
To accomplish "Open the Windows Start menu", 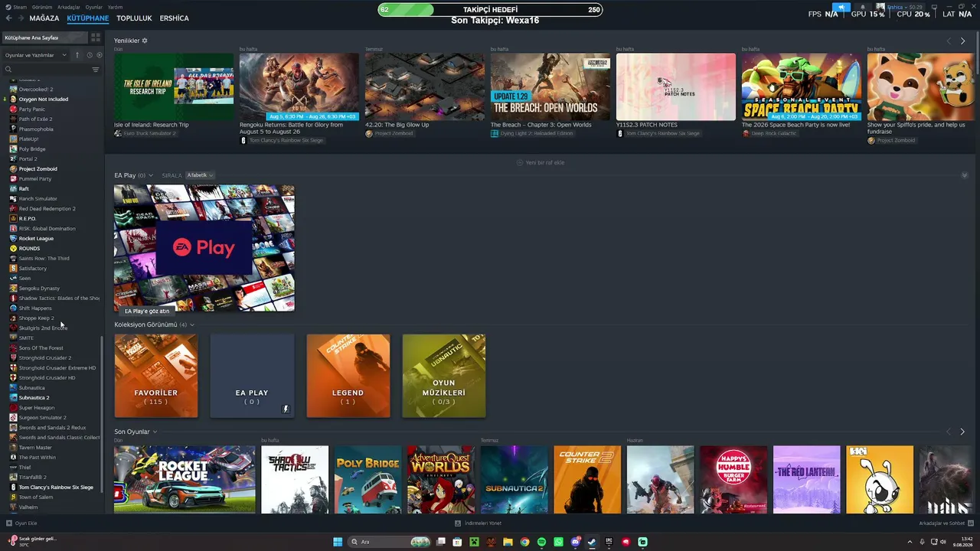I will [338, 542].
